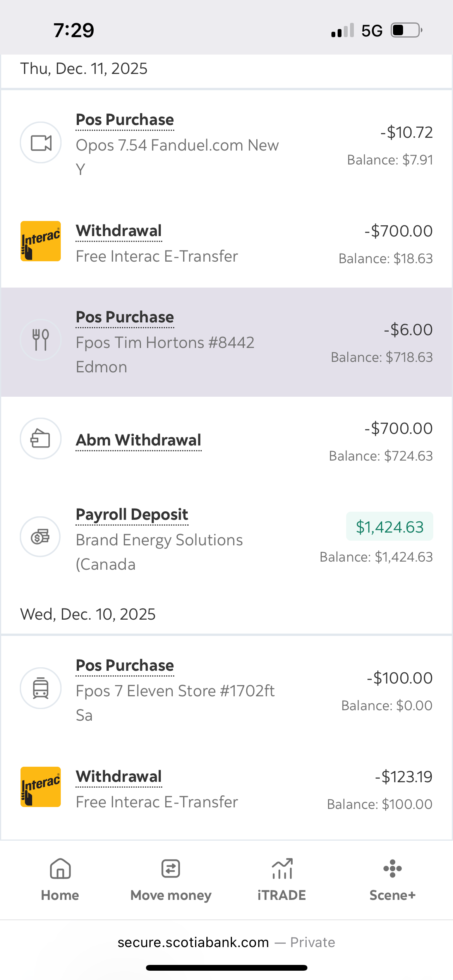View the Payroll Deposit transaction title
This screenshot has height=980, width=453.
click(x=132, y=515)
